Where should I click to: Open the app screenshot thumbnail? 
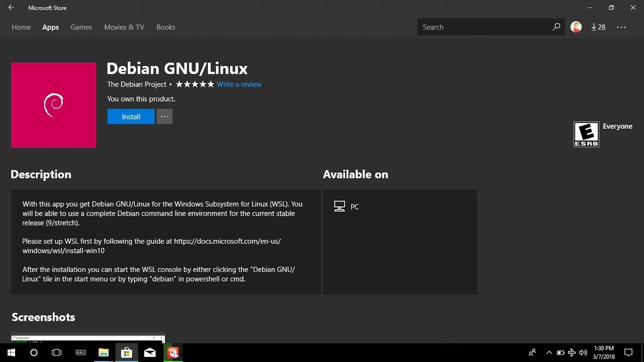pyautogui.click(x=88, y=338)
